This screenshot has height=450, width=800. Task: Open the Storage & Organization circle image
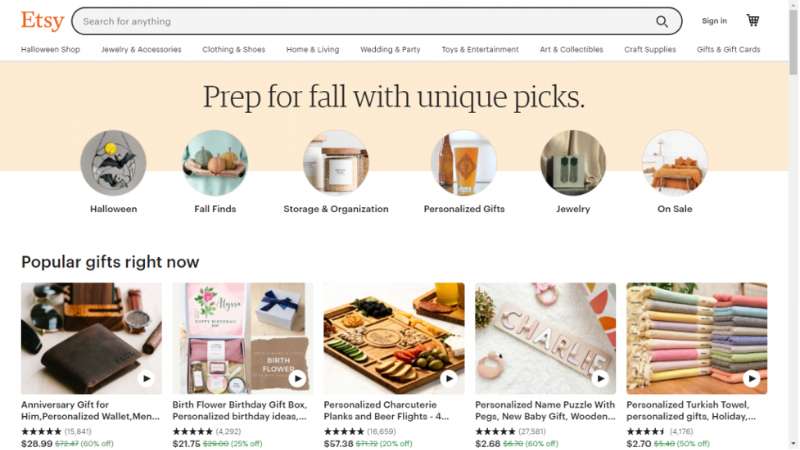(336, 163)
